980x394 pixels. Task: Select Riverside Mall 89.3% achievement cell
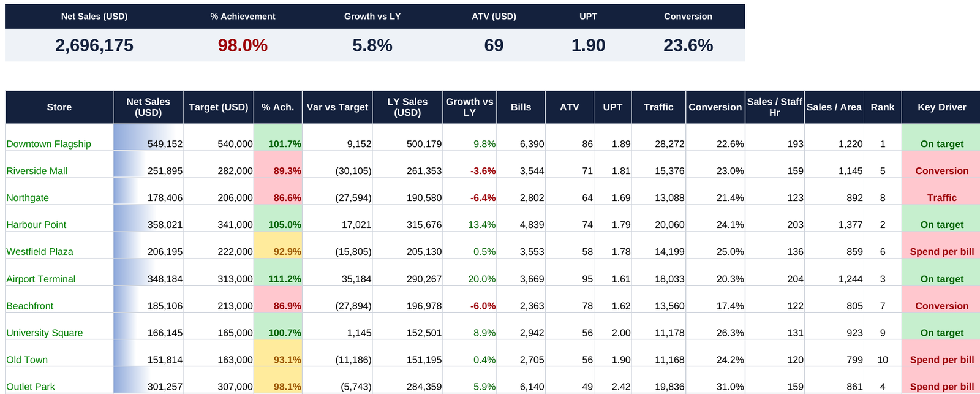pyautogui.click(x=278, y=164)
